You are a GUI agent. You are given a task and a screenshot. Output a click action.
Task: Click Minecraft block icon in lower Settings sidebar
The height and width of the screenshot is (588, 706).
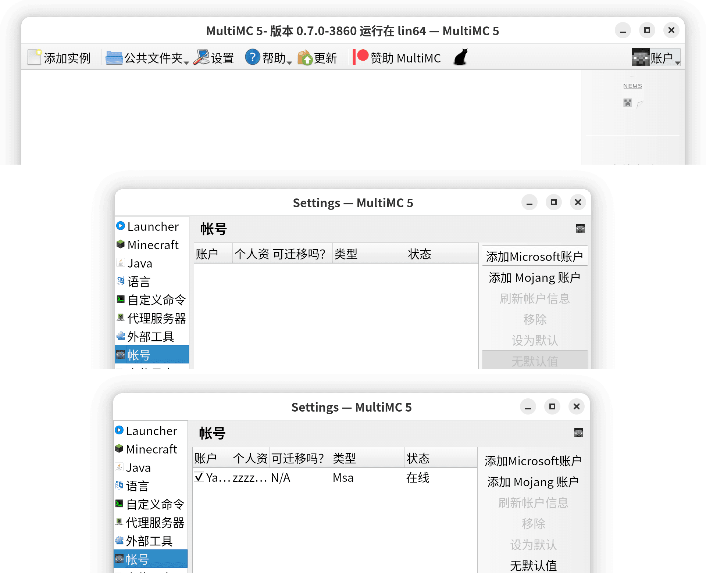[x=119, y=448]
